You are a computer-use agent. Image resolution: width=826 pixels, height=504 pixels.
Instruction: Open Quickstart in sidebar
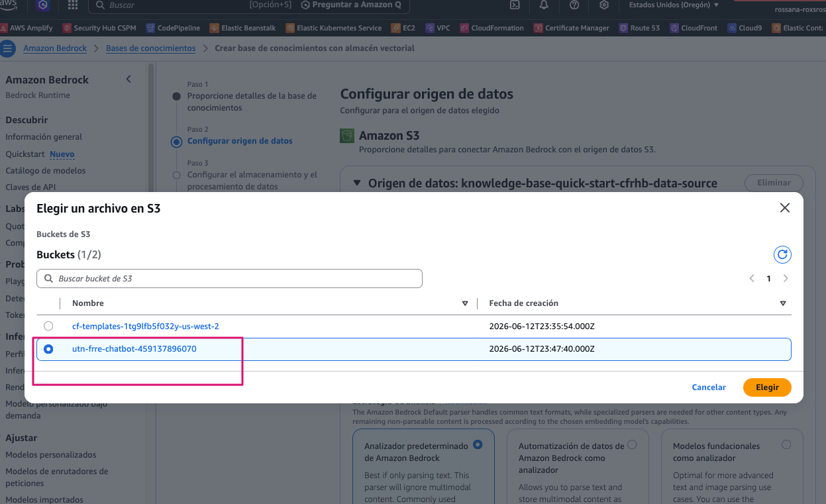(x=25, y=154)
